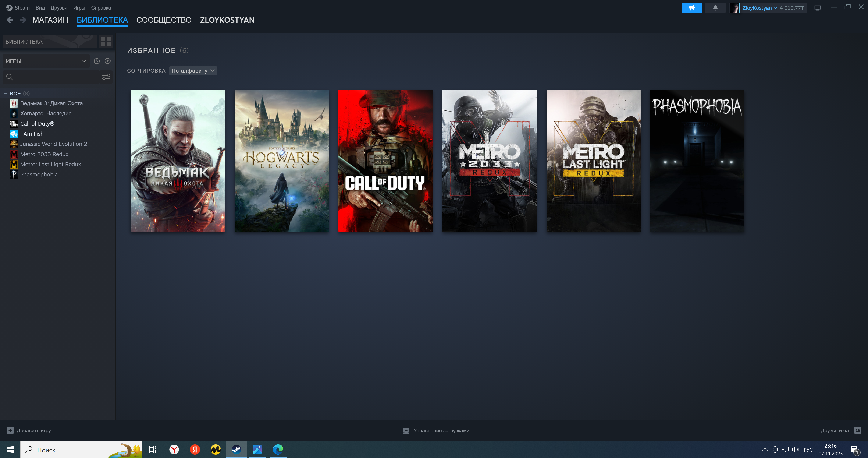Click the library search field
868x458 pixels.
57,77
